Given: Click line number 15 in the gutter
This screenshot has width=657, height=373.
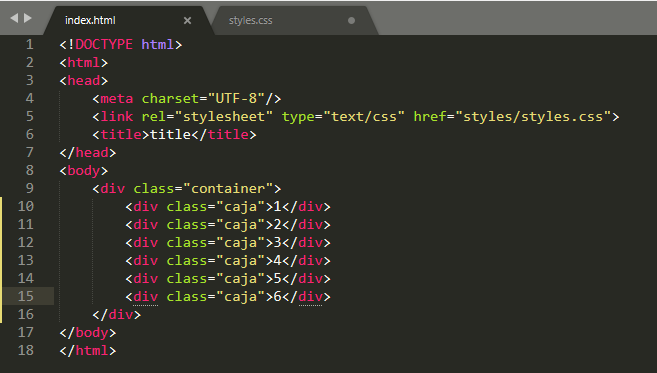Looking at the screenshot, I should coord(26,296).
